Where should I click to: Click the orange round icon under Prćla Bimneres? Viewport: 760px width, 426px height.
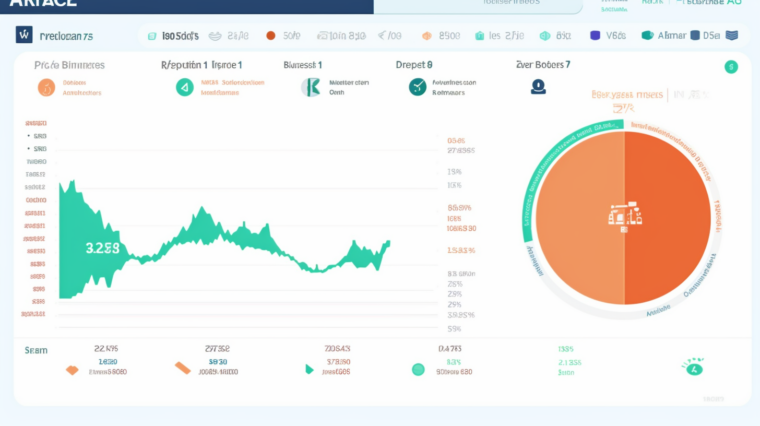46,88
